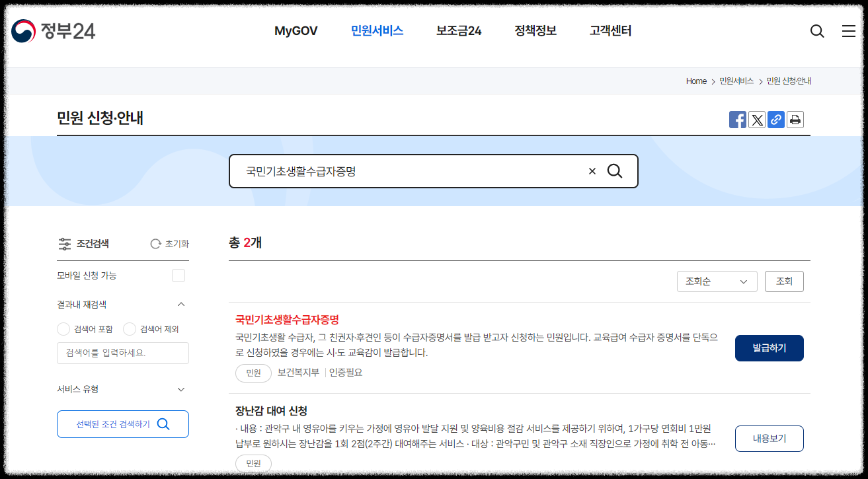Screen dimensions: 868x479
Task: Open the 고객센터 menu item
Action: (x=609, y=30)
